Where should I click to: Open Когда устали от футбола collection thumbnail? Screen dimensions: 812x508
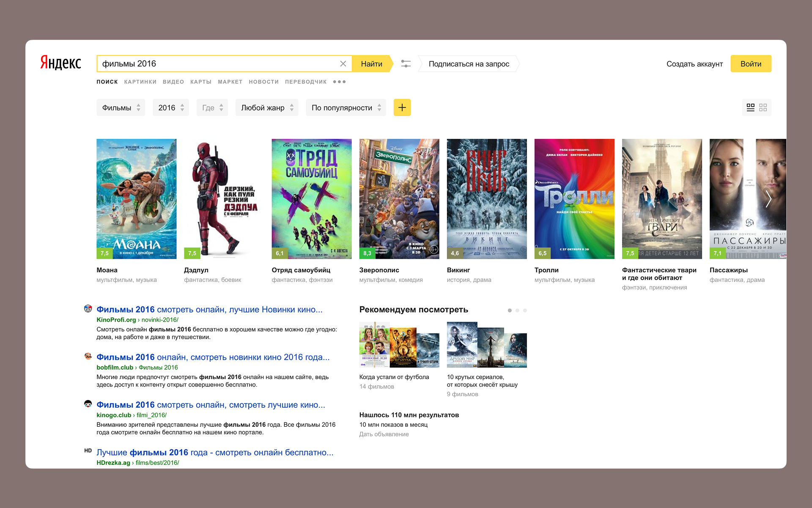[x=399, y=345]
